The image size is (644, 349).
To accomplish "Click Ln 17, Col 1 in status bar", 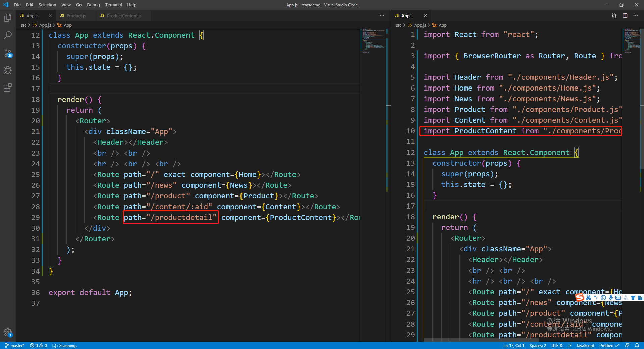I will tap(514, 345).
